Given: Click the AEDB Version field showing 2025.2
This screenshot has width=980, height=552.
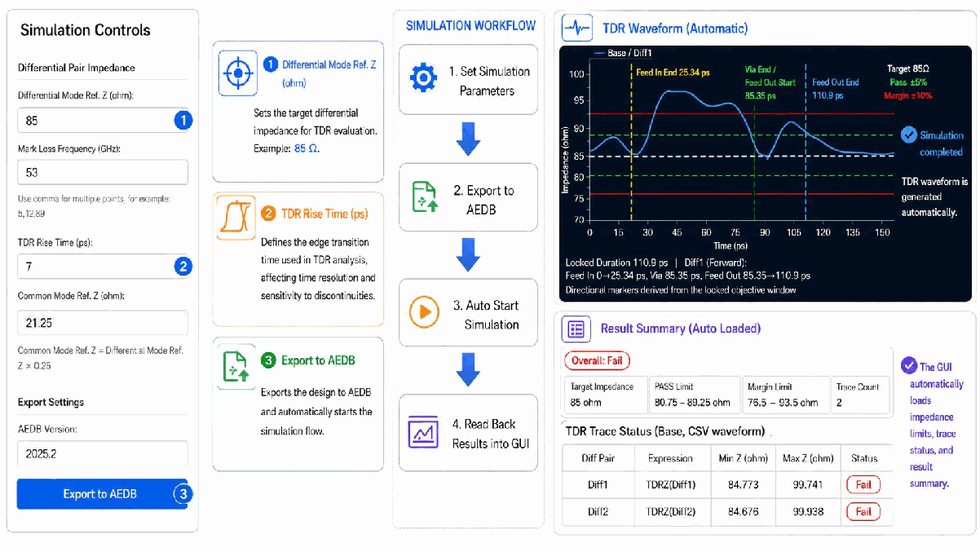Looking at the screenshot, I should [103, 453].
